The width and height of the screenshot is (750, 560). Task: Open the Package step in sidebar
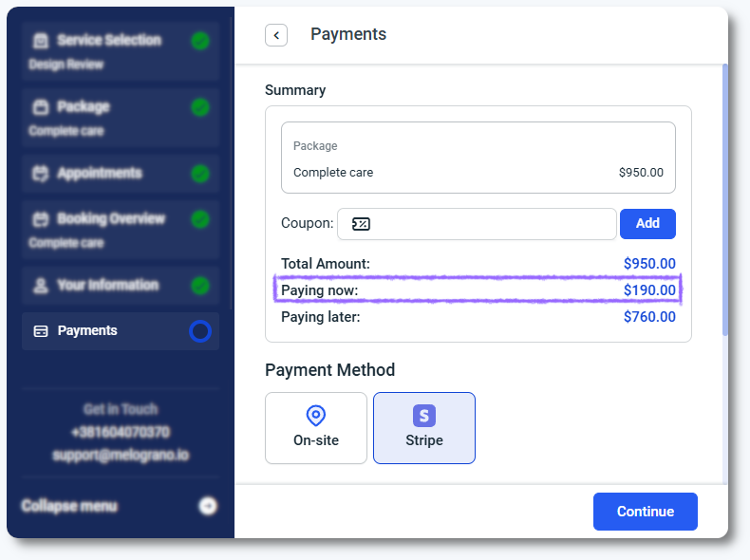point(84,107)
